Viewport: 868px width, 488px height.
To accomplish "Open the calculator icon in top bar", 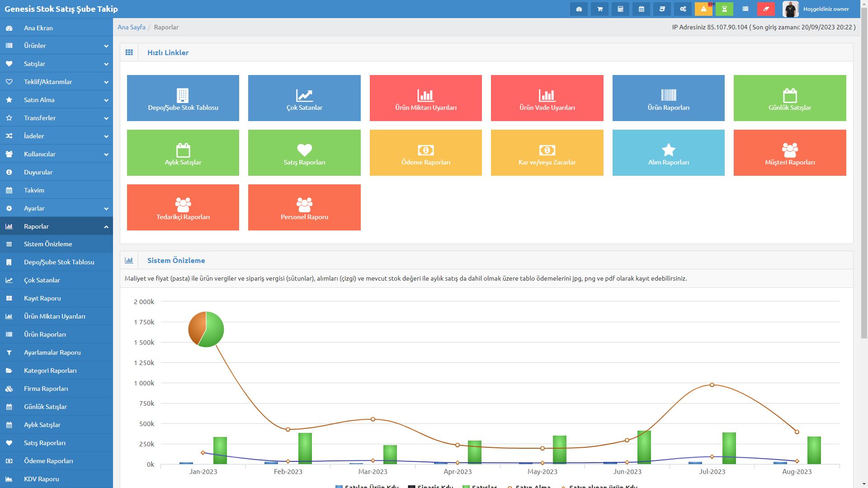I will pyautogui.click(x=620, y=9).
